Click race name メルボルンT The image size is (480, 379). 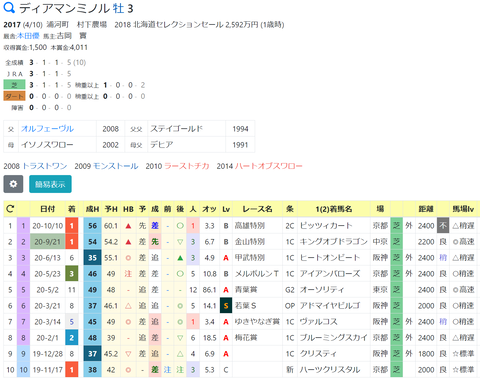(257, 274)
